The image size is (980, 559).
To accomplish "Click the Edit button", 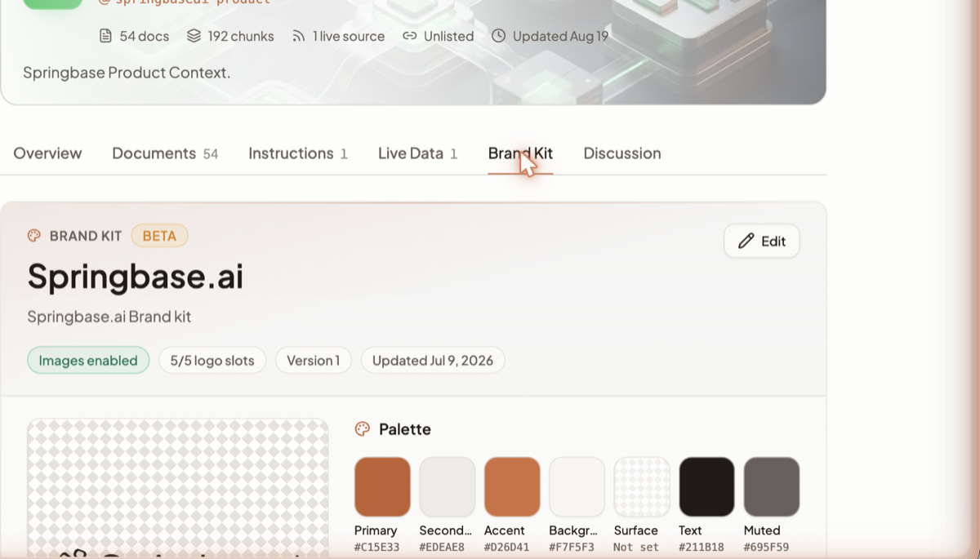I will click(x=762, y=241).
